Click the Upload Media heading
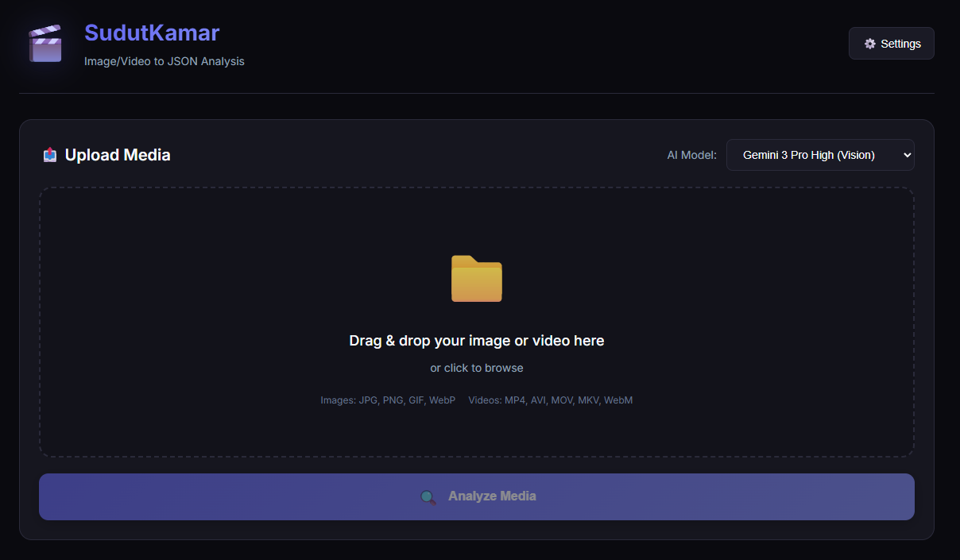 click(118, 155)
